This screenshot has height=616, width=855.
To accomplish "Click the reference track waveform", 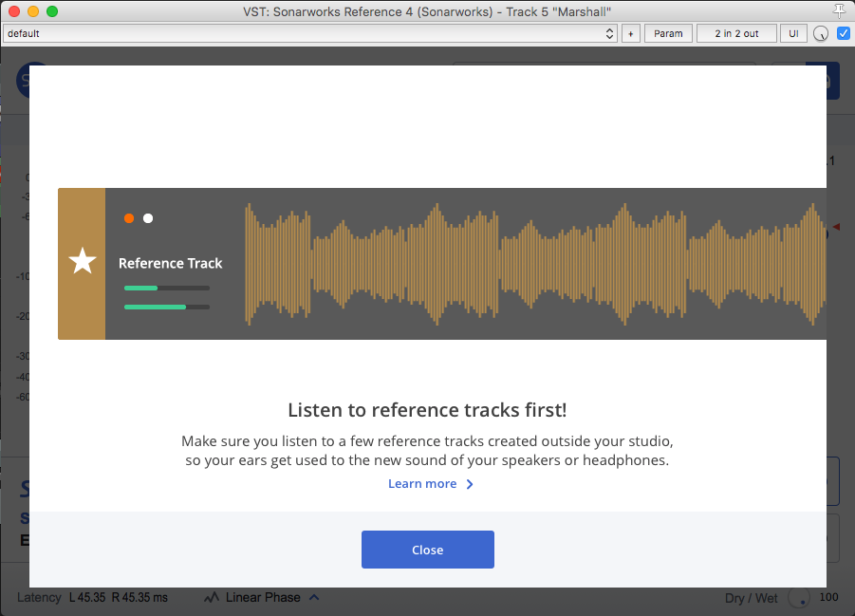I will tap(535, 264).
